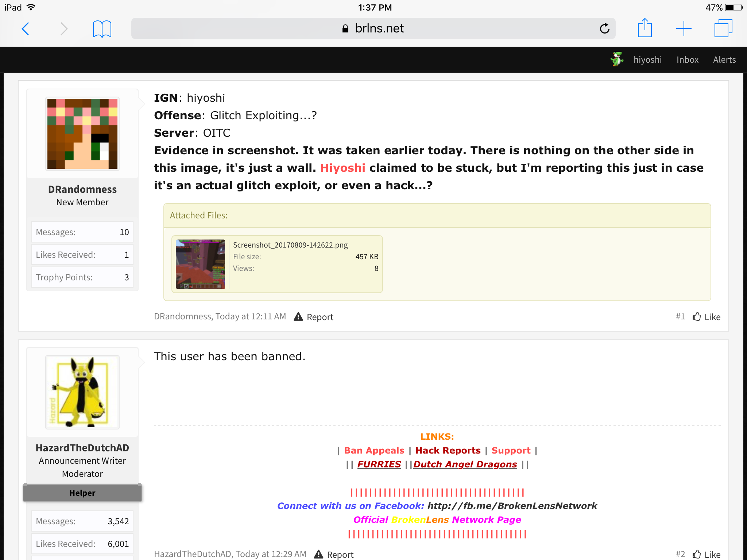Add a new tab with the plus icon
The height and width of the screenshot is (560, 747).
684,28
